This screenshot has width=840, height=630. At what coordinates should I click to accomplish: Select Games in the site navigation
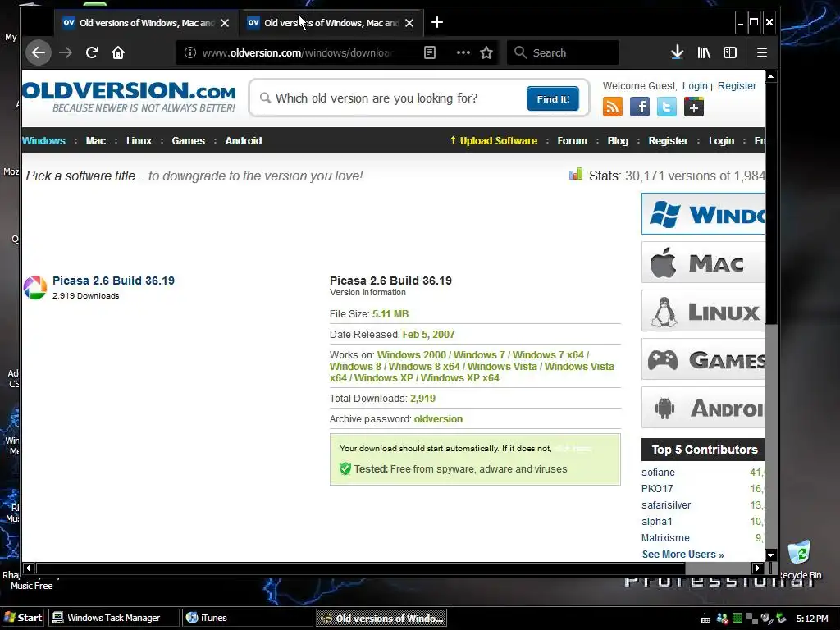(x=188, y=141)
